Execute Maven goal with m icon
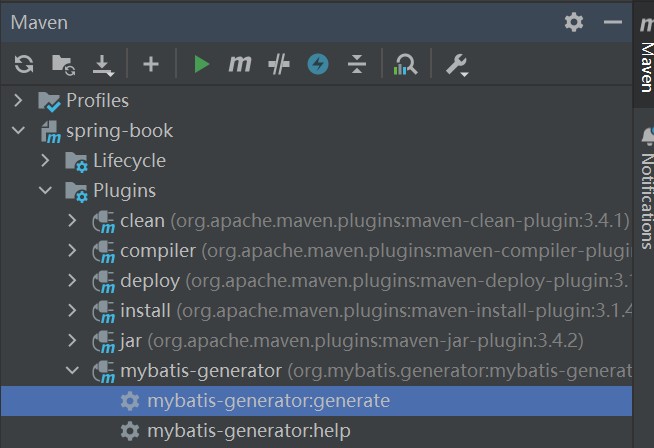 (240, 64)
